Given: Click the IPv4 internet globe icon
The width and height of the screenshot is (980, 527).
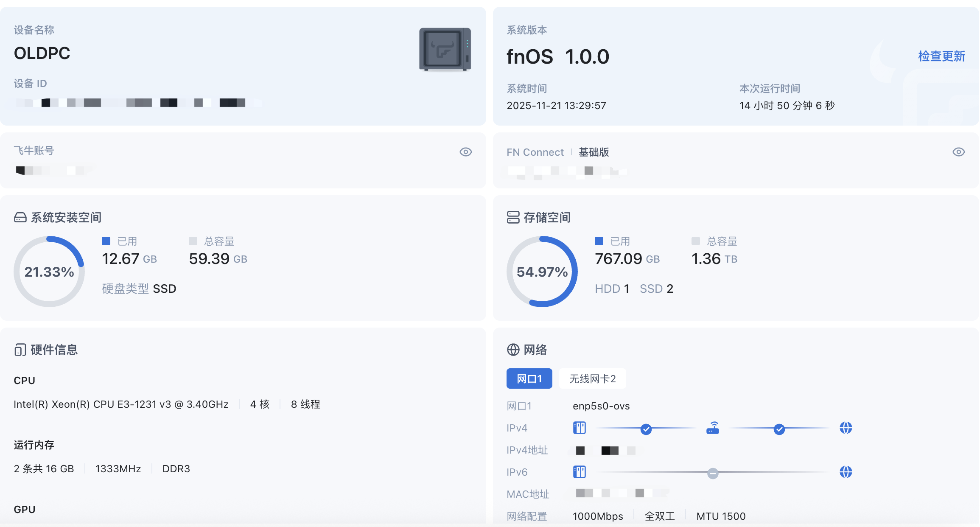Looking at the screenshot, I should tap(846, 428).
